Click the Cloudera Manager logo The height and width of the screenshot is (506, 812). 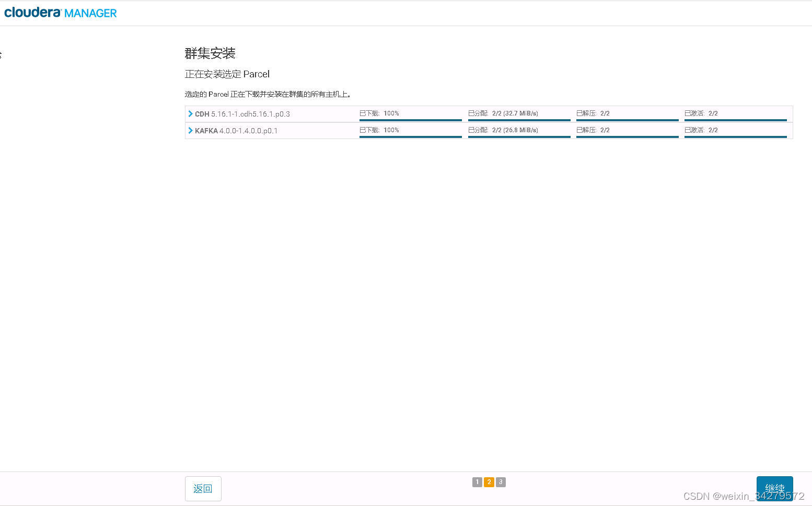click(60, 13)
